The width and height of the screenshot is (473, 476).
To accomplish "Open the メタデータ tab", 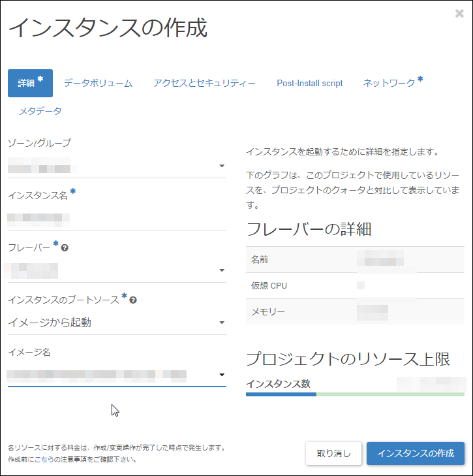I will point(40,111).
